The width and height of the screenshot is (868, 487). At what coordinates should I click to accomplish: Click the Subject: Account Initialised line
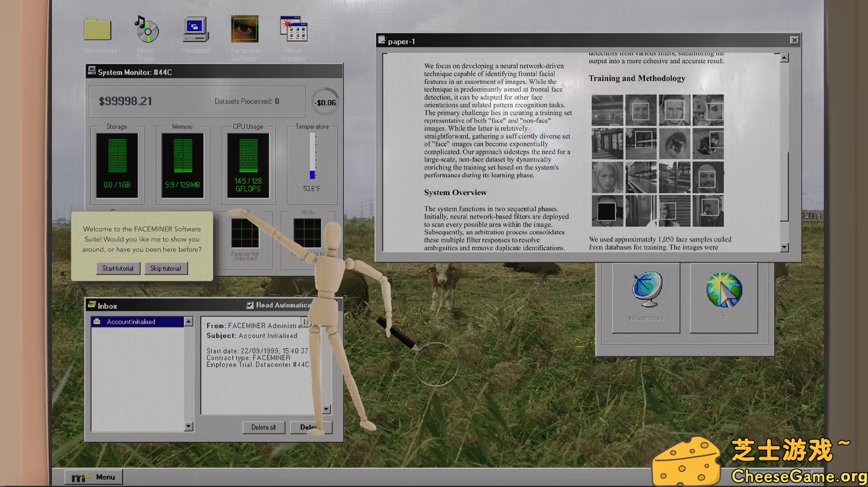point(252,335)
